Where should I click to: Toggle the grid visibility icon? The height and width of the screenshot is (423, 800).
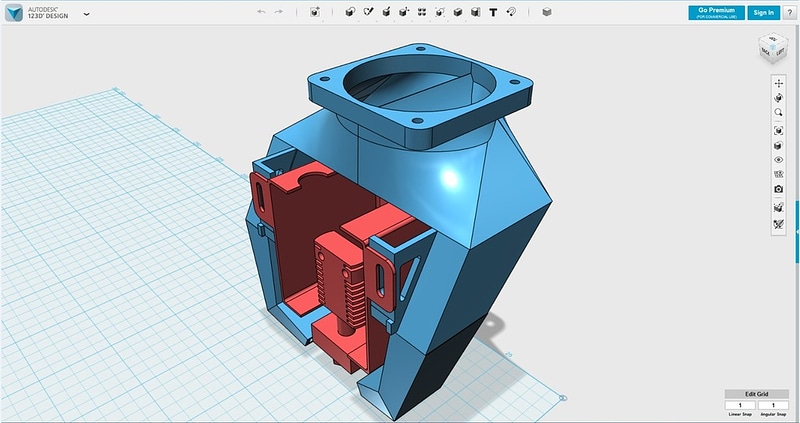[x=779, y=174]
